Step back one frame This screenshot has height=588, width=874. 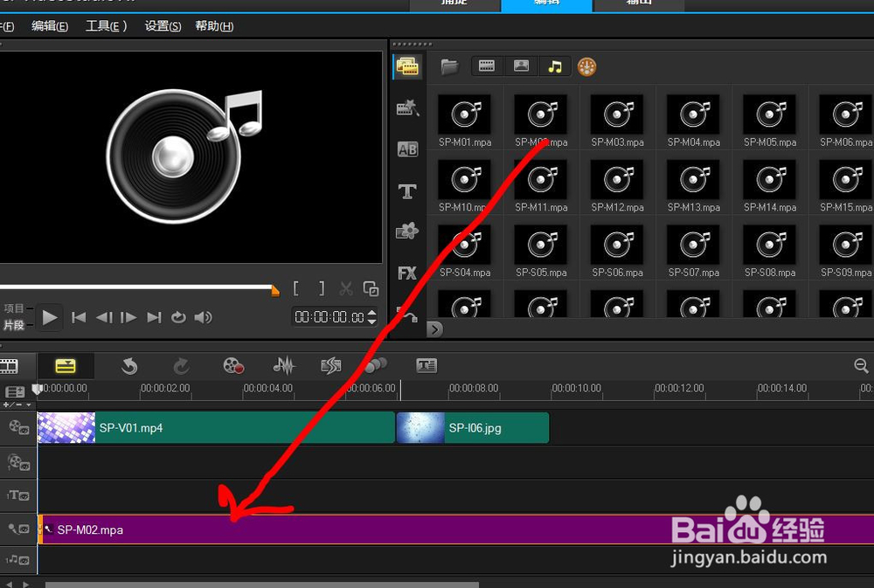(x=104, y=318)
